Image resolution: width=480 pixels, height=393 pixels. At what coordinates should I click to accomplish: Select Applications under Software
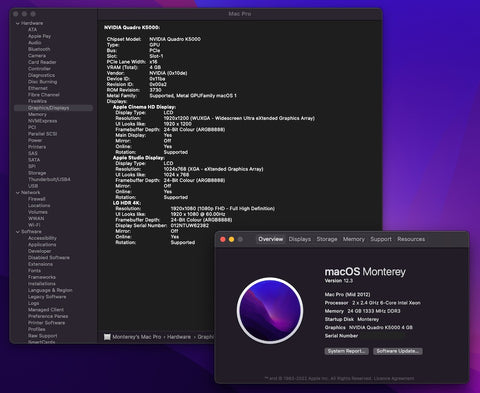42,245
